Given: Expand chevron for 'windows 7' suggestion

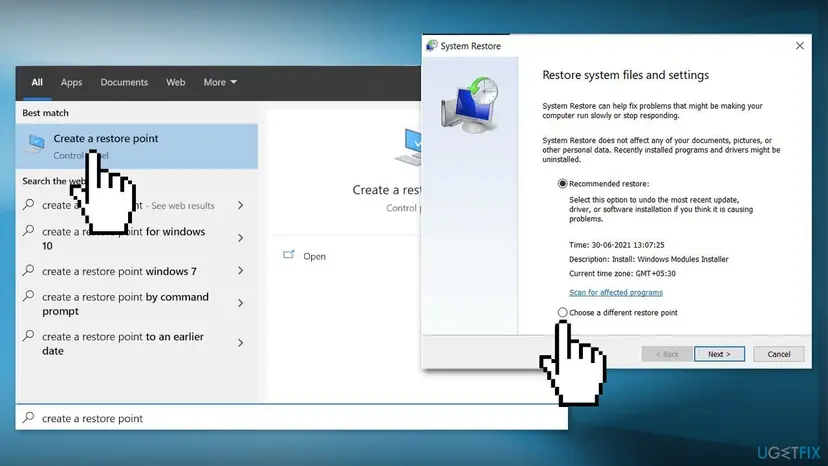Looking at the screenshot, I should coord(241,271).
